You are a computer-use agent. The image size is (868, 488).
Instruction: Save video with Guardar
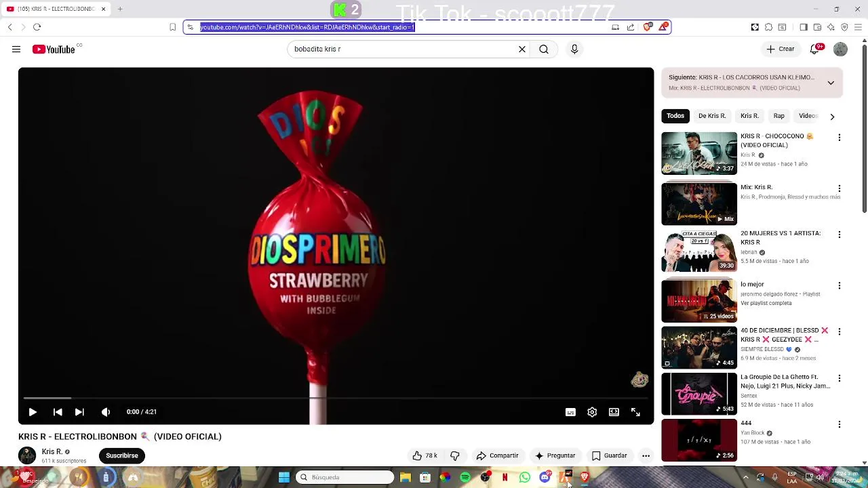click(x=609, y=455)
